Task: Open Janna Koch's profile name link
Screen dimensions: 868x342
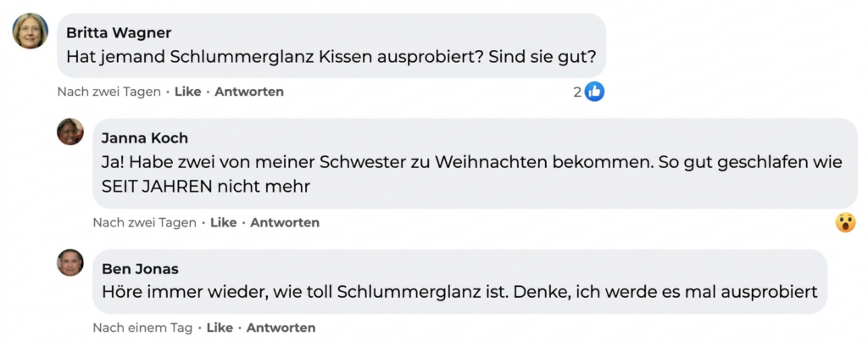Action: click(x=145, y=138)
